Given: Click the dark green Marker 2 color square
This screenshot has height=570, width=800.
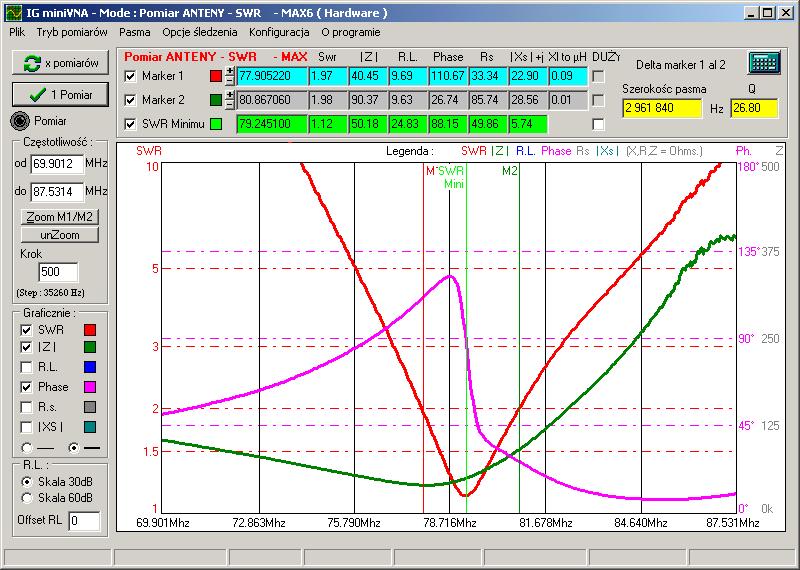Looking at the screenshot, I should 216,100.
